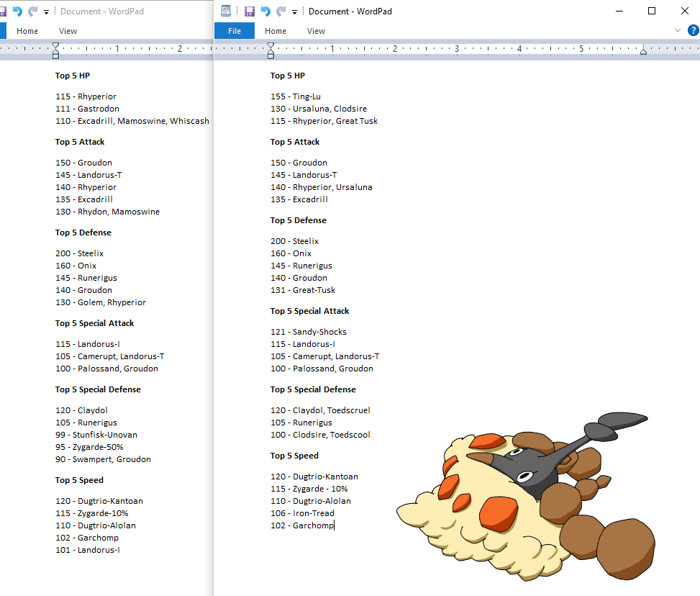Open Customize Quick Access dropdown in right window
700x596 pixels.
[x=295, y=12]
